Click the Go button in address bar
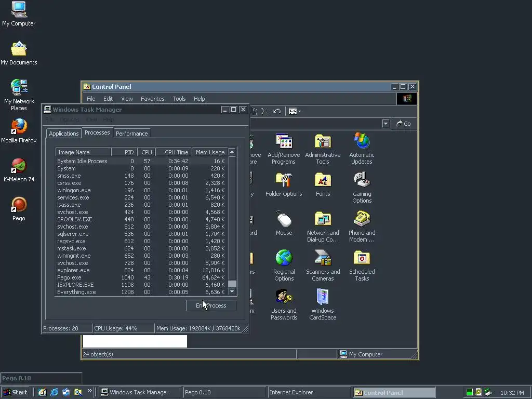Screen dimensions: 532x399 click(404, 124)
